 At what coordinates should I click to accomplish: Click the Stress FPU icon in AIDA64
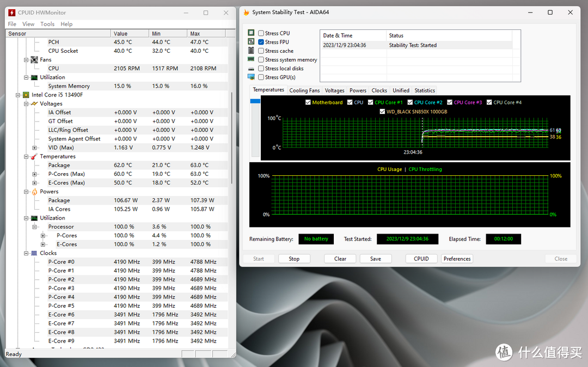pyautogui.click(x=251, y=41)
